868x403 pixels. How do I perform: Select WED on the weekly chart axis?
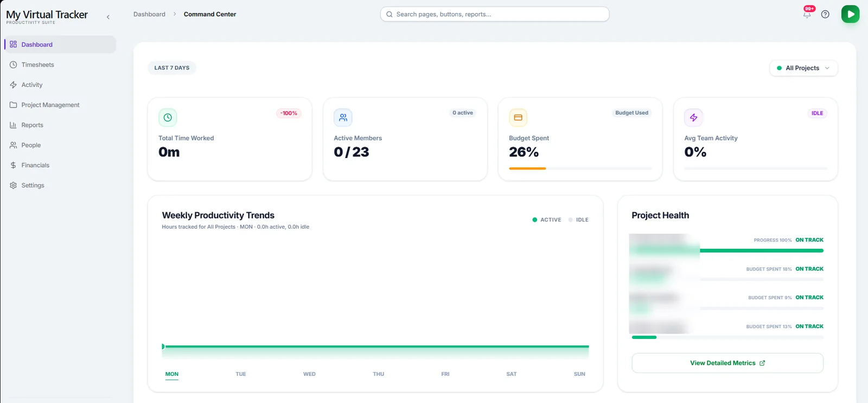(x=309, y=374)
